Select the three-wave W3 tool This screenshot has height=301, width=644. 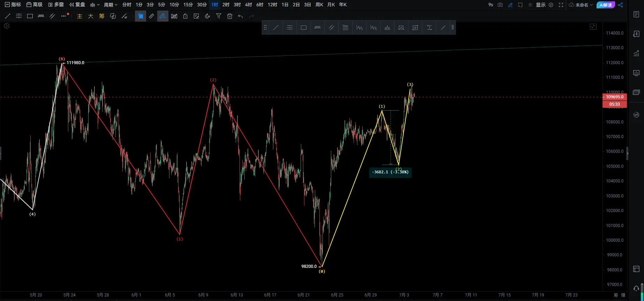coord(359,28)
